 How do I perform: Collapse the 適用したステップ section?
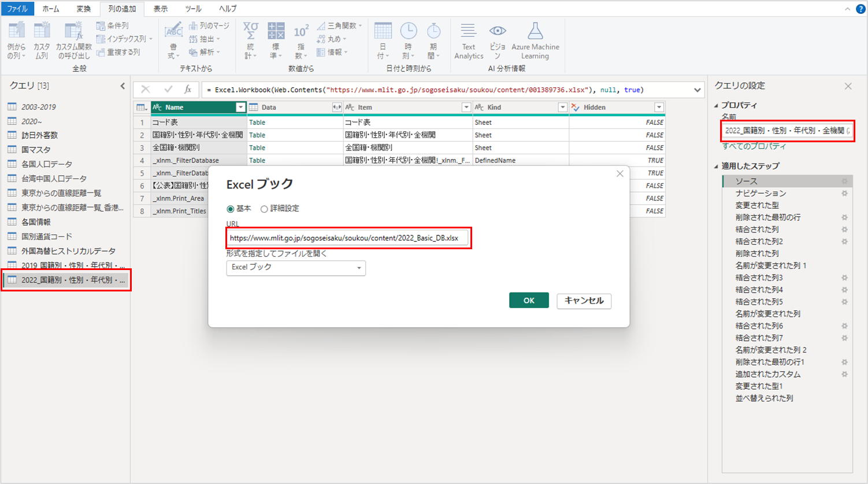point(717,166)
